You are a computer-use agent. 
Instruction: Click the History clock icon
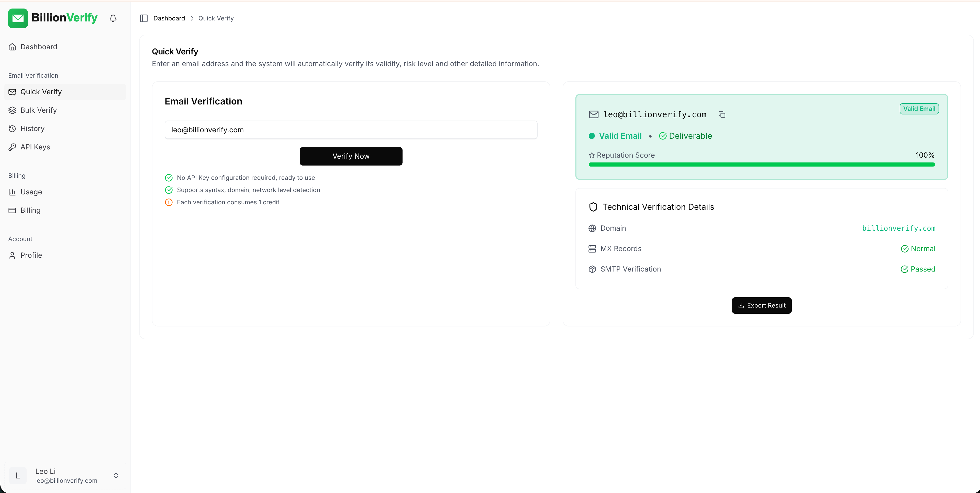tap(12, 128)
